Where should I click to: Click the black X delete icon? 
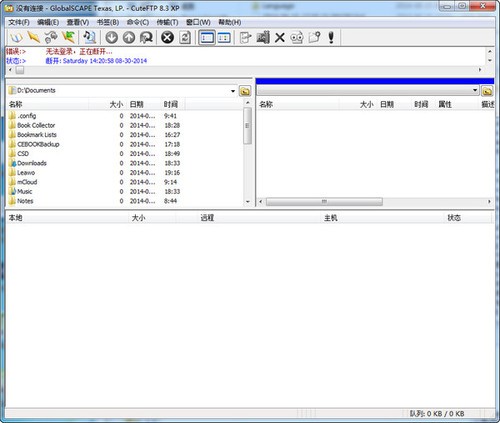click(x=280, y=37)
